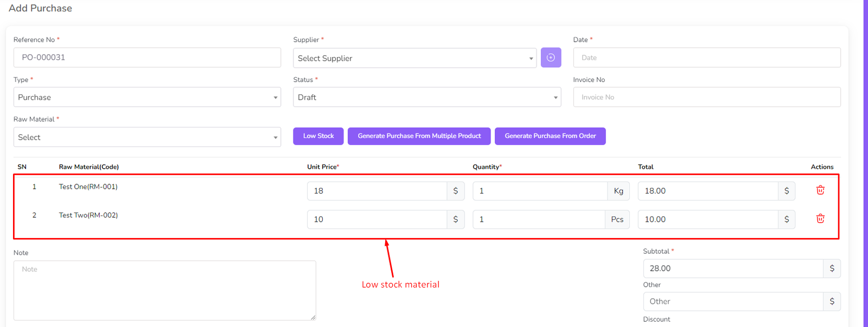
Task: Expand the Type dropdown showing Purchase
Action: point(147,97)
